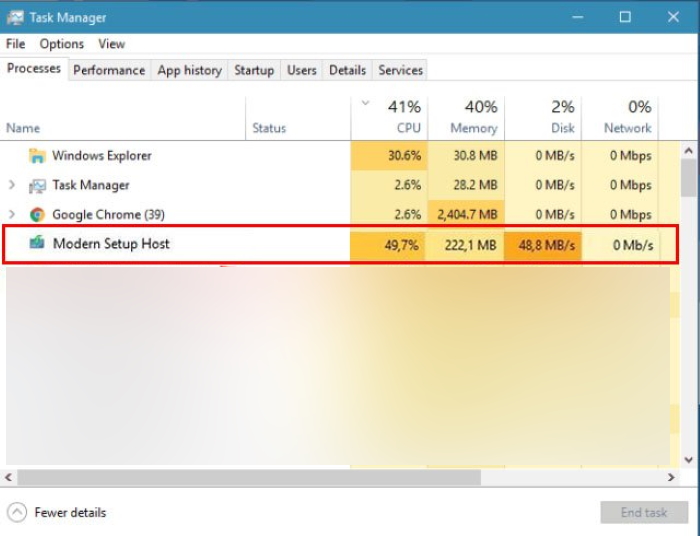Sort processes by the Status column
The image size is (700, 536).
point(298,118)
